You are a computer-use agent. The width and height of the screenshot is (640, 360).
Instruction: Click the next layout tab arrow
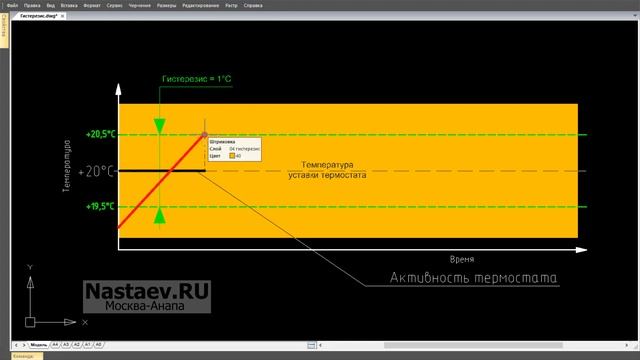24,345
